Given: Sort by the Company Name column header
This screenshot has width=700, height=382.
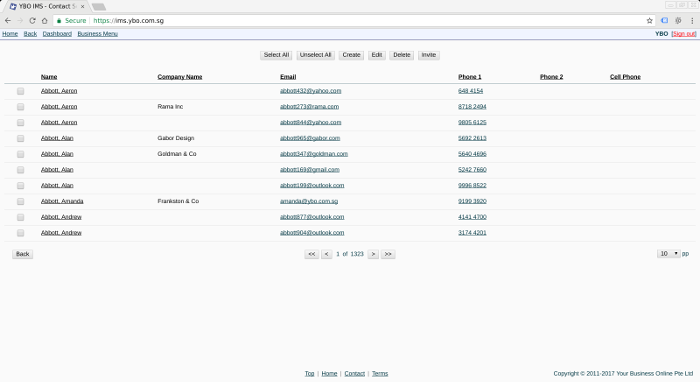Looking at the screenshot, I should point(180,77).
